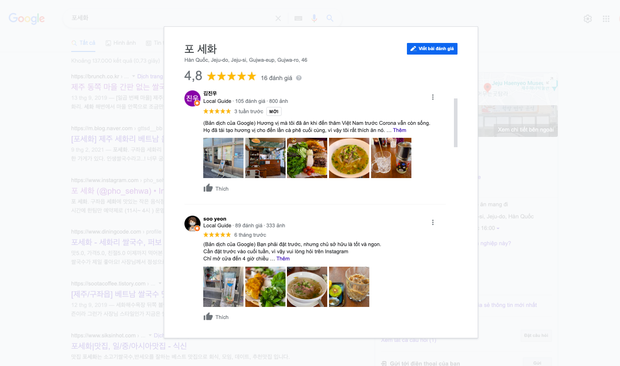Open the storefront photo in first review
The image size is (620, 366).
coord(223,158)
